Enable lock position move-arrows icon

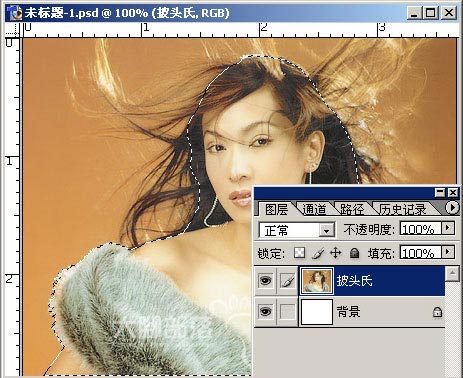coord(335,253)
